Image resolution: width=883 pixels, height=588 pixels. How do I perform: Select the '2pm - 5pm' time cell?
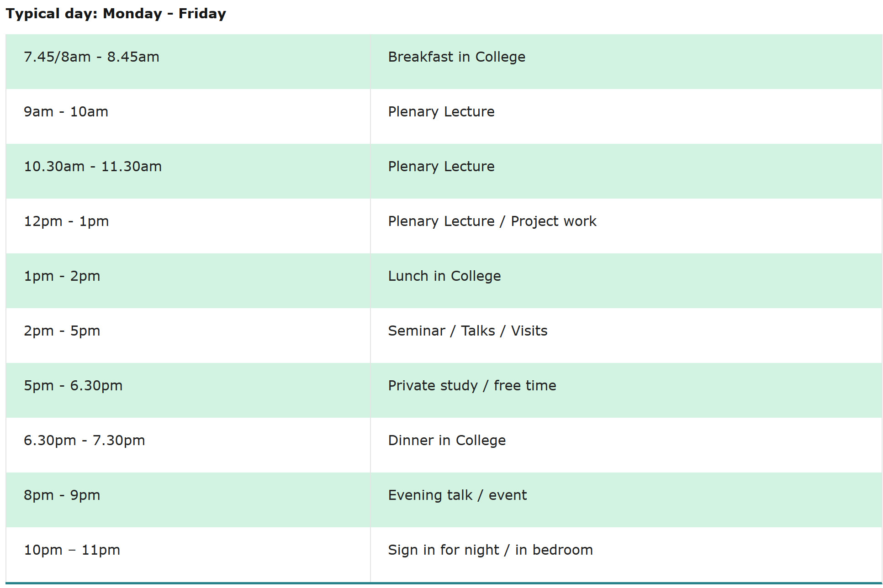[188, 336]
